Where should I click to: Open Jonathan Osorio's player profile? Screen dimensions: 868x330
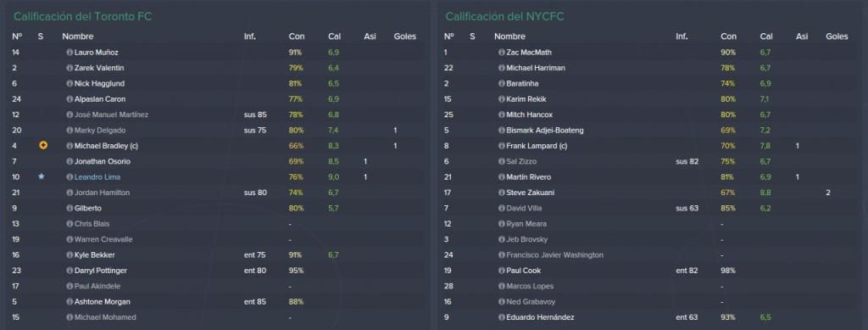click(102, 161)
